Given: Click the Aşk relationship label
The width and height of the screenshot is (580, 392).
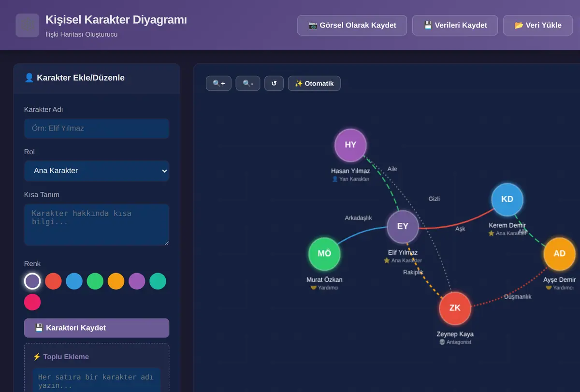Looking at the screenshot, I should pyautogui.click(x=460, y=229).
